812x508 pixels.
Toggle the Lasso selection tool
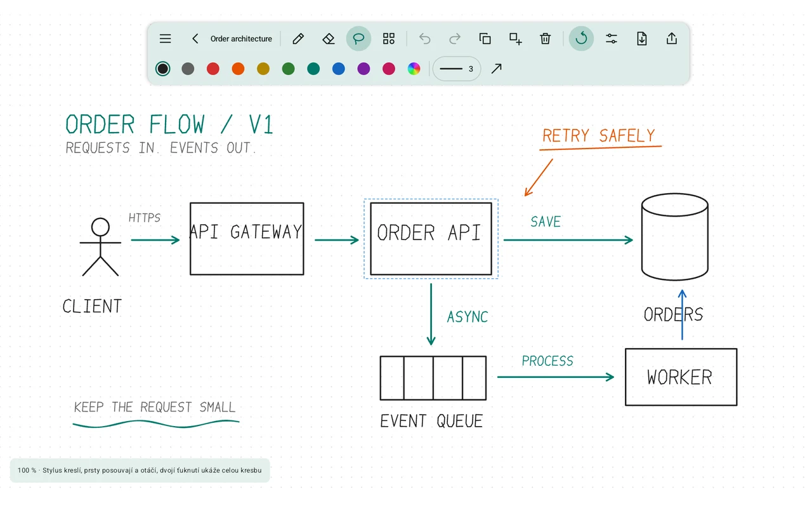pos(358,39)
